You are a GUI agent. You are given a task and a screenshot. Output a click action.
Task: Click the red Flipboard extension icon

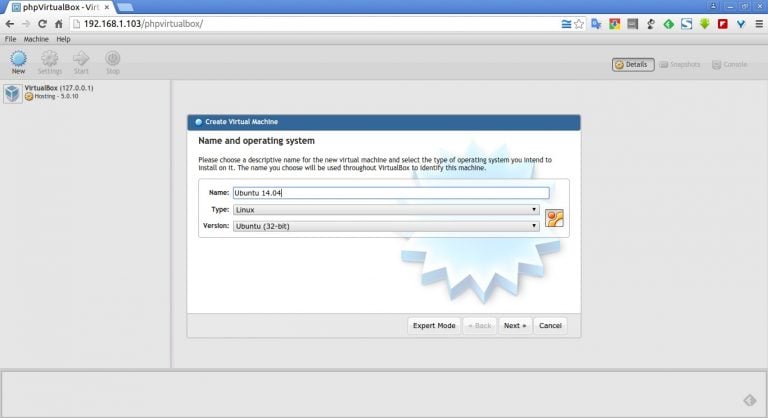(x=722, y=24)
